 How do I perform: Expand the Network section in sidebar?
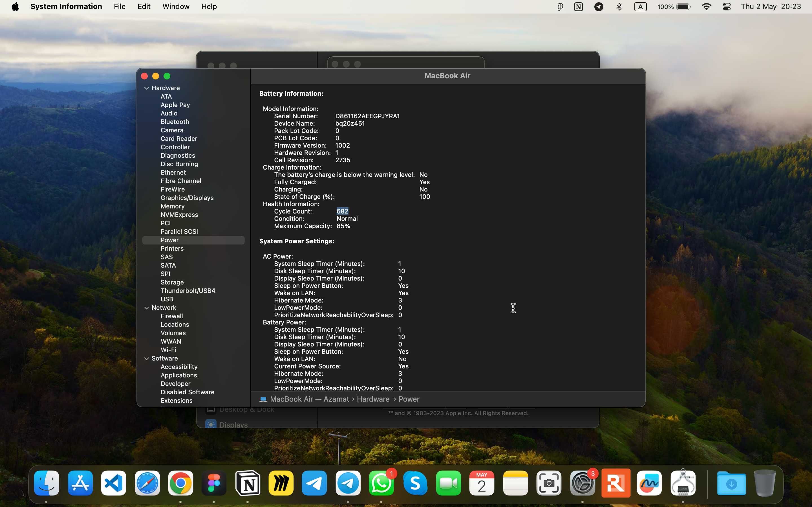pos(146,307)
